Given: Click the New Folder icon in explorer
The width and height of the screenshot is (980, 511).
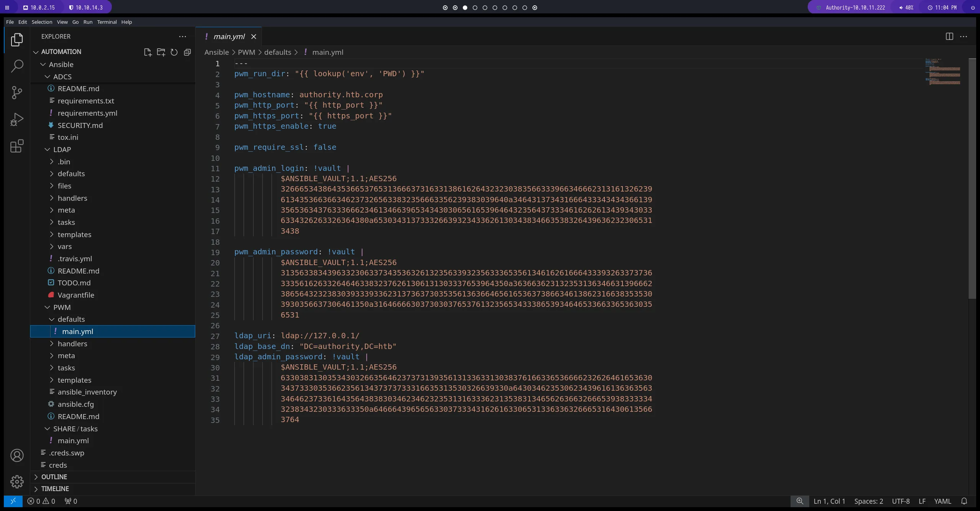Looking at the screenshot, I should coord(161,52).
